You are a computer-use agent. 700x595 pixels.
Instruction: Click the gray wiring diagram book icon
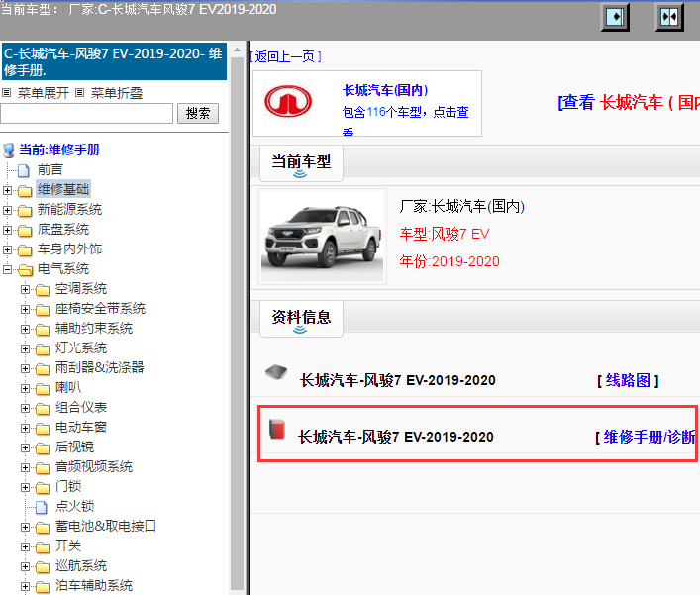[276, 372]
